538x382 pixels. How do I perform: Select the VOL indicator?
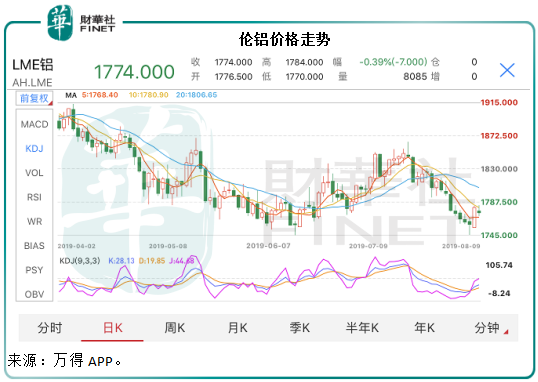coord(34,173)
